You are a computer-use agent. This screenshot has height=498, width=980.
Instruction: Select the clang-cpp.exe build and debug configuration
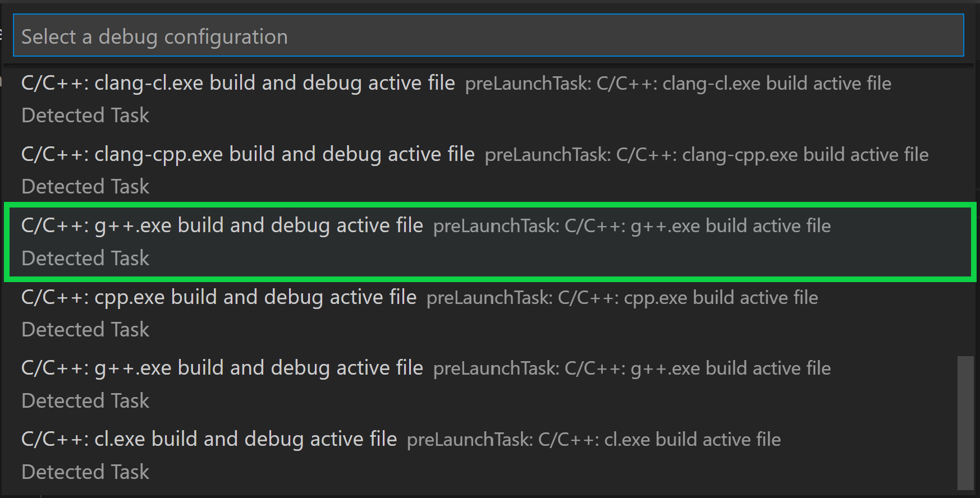coord(247,154)
